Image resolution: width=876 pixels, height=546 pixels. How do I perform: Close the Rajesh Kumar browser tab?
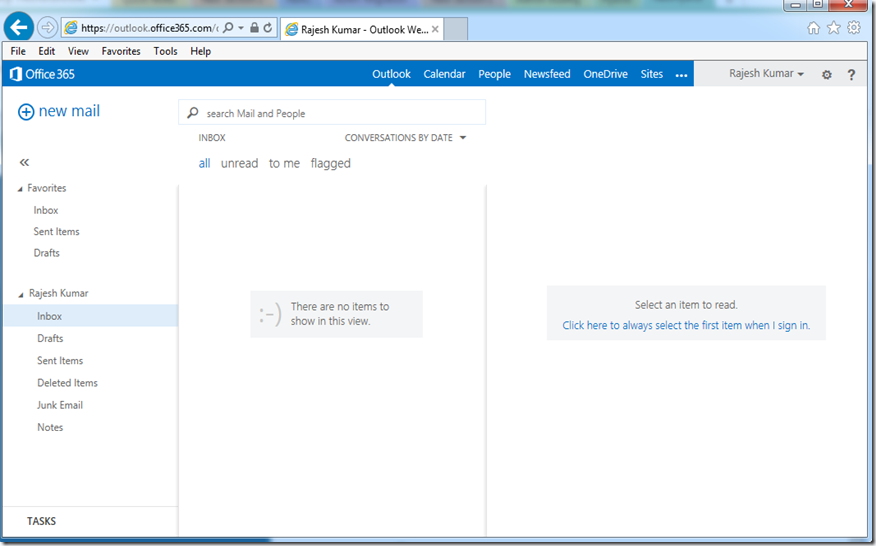click(435, 29)
